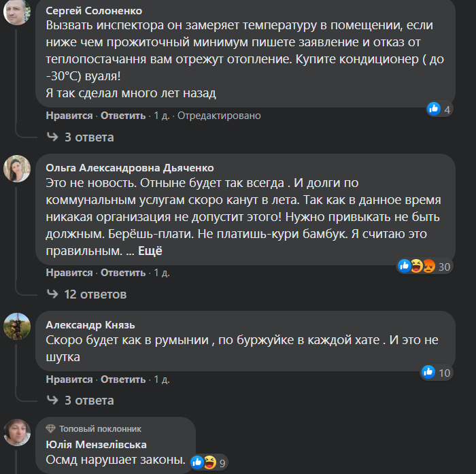Expand the 12 ответов reply thread
The width and height of the screenshot is (476, 474).
[x=95, y=294]
